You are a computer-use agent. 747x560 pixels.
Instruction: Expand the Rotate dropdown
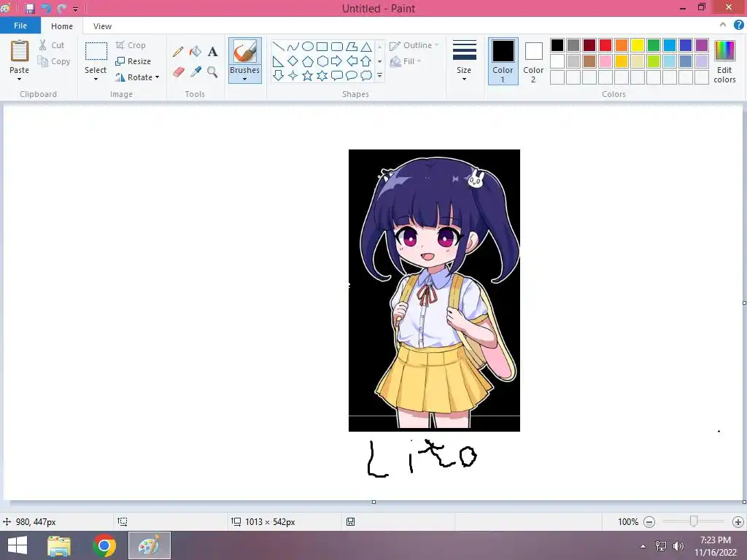click(x=158, y=77)
